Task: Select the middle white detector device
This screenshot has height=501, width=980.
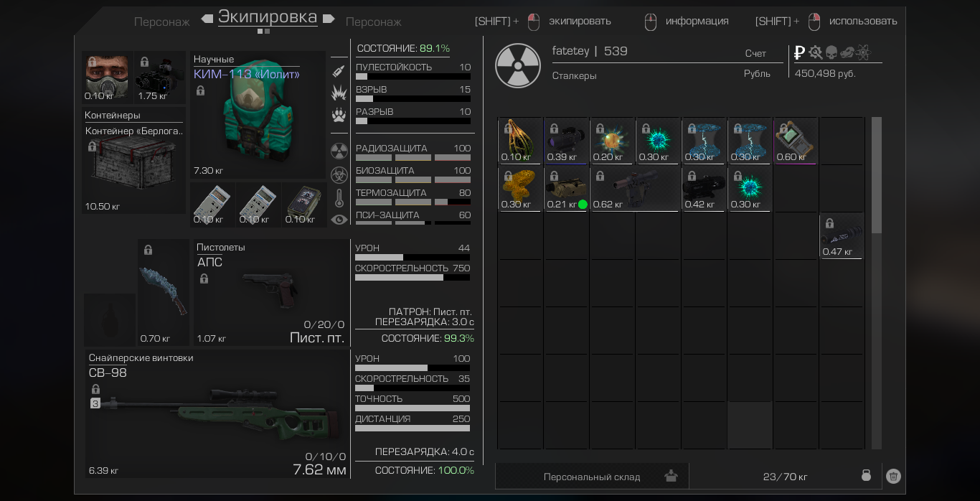Action: pyautogui.click(x=258, y=205)
